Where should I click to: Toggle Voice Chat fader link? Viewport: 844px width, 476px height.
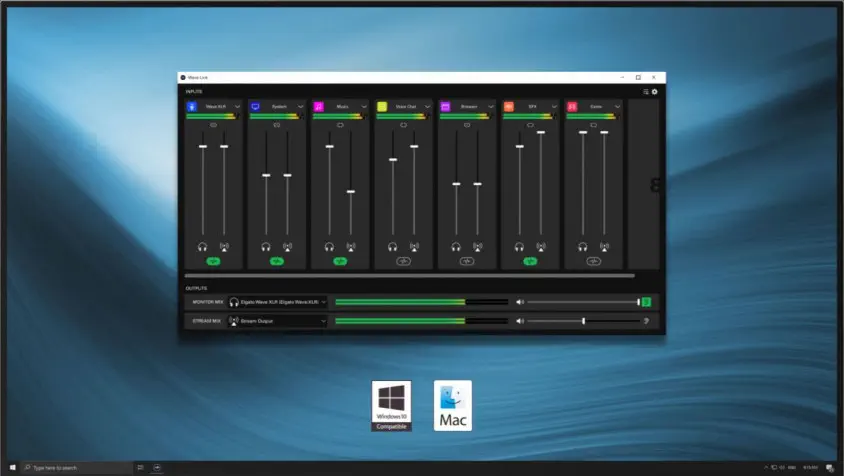coord(404,125)
